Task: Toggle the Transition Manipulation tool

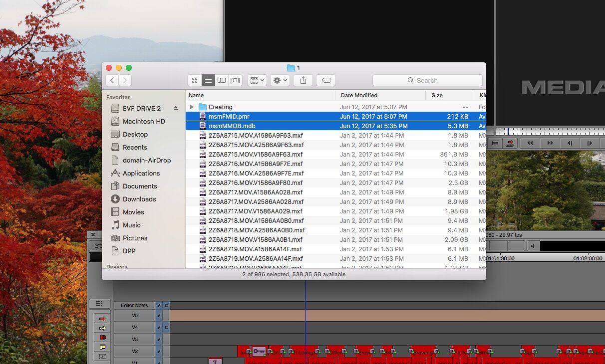Action: [102, 357]
